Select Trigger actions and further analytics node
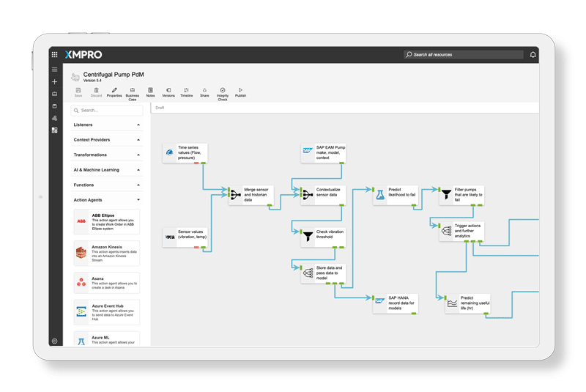586x392 pixels. [x=461, y=232]
